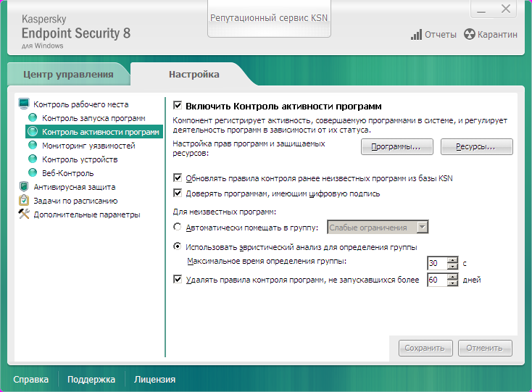Increase the days value spinner up arrow
The width and height of the screenshot is (532, 392).
[x=452, y=277]
